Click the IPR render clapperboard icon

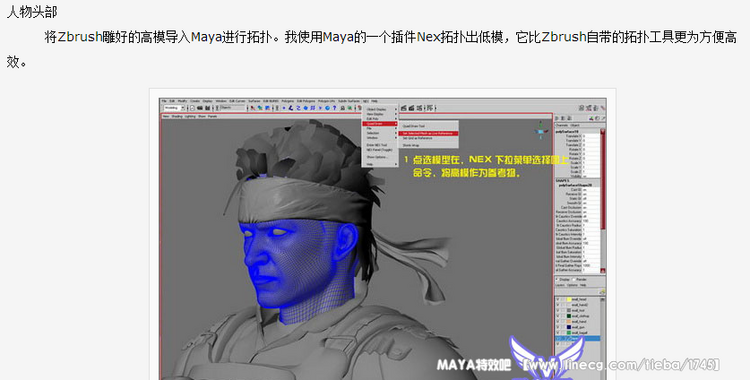pos(411,108)
